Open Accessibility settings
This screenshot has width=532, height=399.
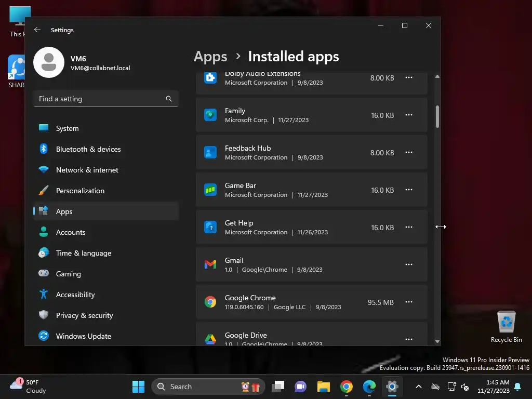tap(106, 295)
